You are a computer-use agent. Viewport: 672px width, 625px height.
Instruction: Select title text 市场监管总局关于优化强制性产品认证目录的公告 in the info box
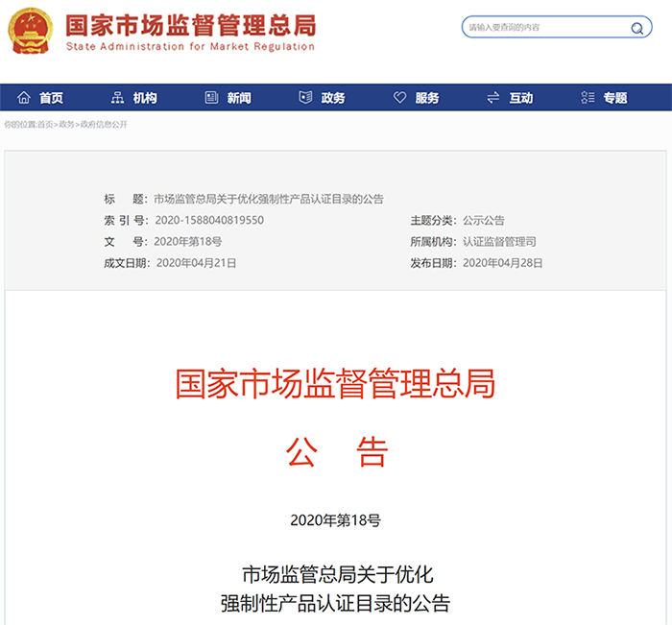(269, 199)
